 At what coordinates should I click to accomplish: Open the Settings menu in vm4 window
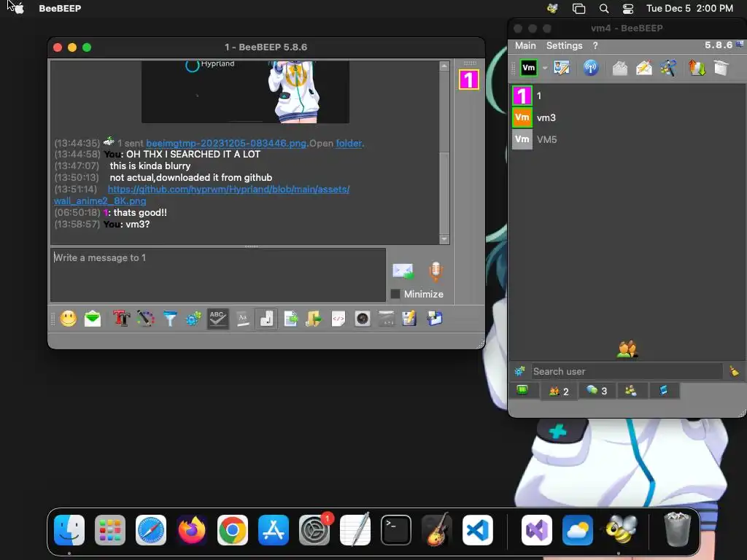click(x=564, y=46)
